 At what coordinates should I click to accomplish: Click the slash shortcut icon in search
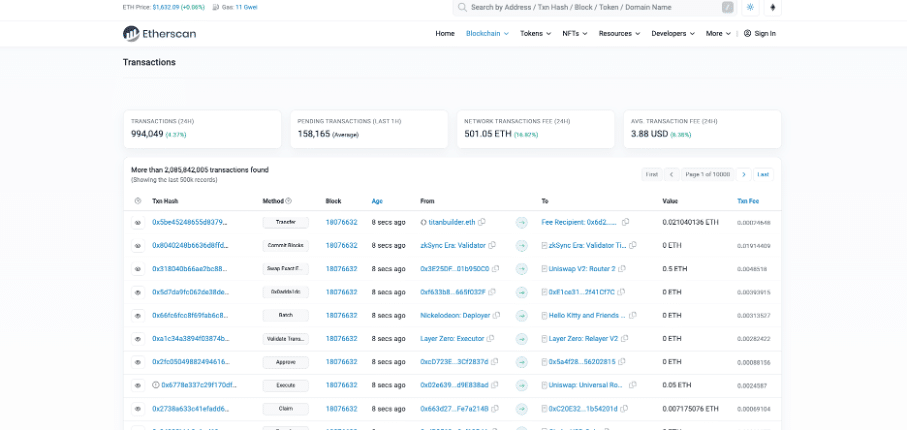click(x=727, y=8)
